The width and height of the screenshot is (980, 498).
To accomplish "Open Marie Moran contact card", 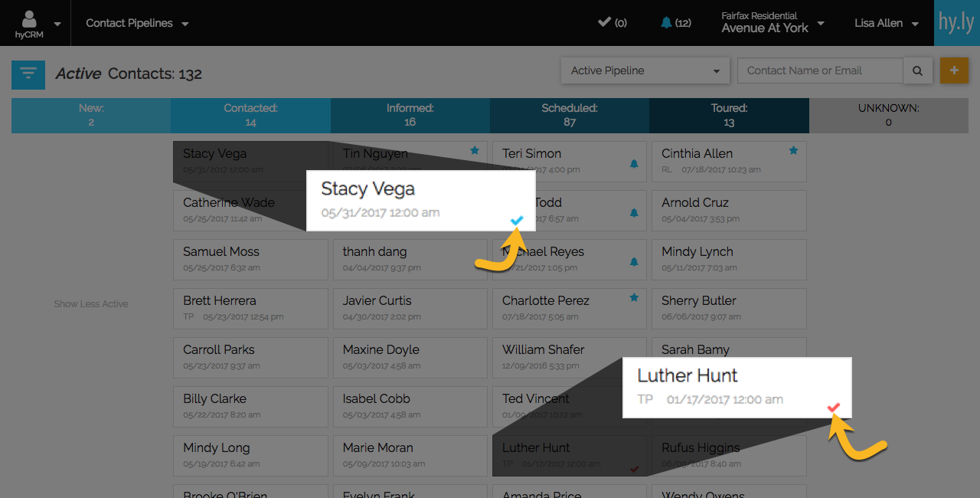I will pyautogui.click(x=410, y=455).
